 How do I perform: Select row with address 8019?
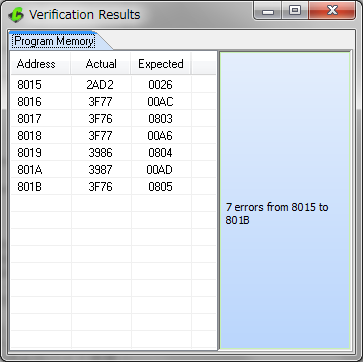[x=113, y=153]
